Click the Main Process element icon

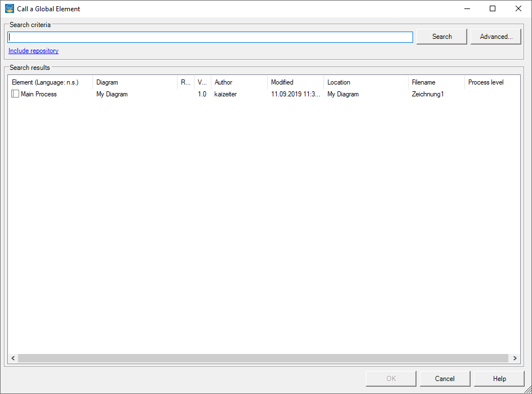(x=15, y=94)
